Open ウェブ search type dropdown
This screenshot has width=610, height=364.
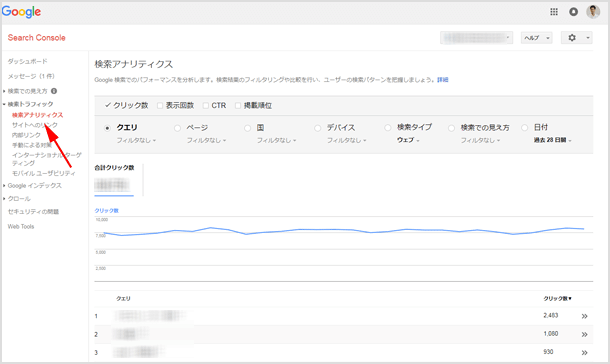pyautogui.click(x=408, y=140)
